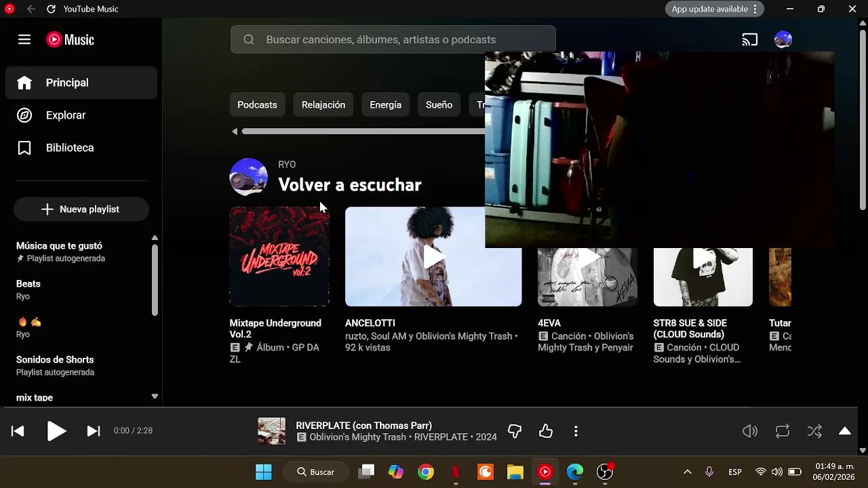Play the ANCELOTTI video thumbnail
The width and height of the screenshot is (868, 488).
(x=433, y=257)
